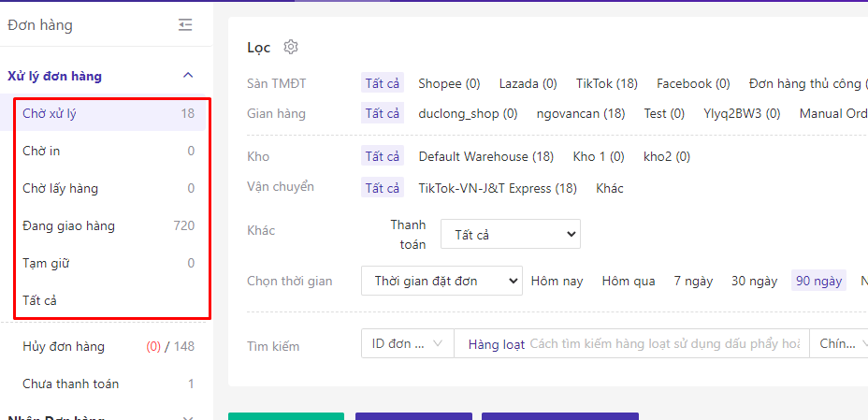The width and height of the screenshot is (868, 420).
Task: Open Hủy đơn hàng in sidebar
Action: [x=64, y=347]
